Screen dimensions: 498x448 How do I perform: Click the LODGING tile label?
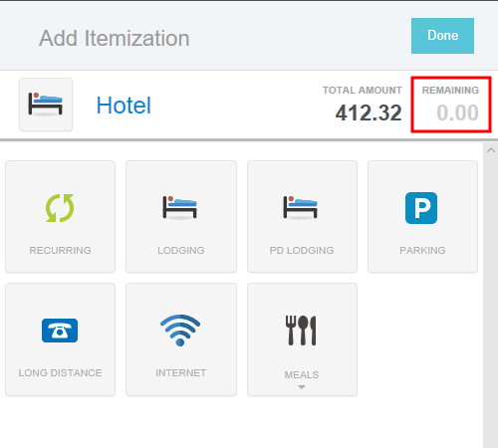pos(181,250)
